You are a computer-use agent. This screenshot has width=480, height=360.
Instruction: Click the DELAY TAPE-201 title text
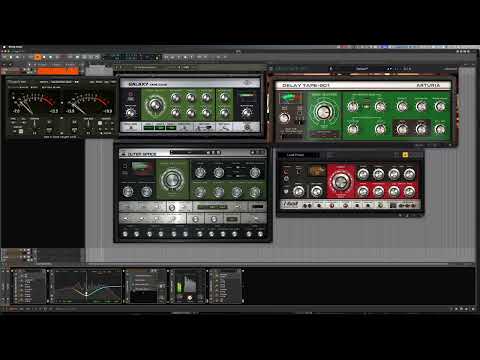coord(306,85)
